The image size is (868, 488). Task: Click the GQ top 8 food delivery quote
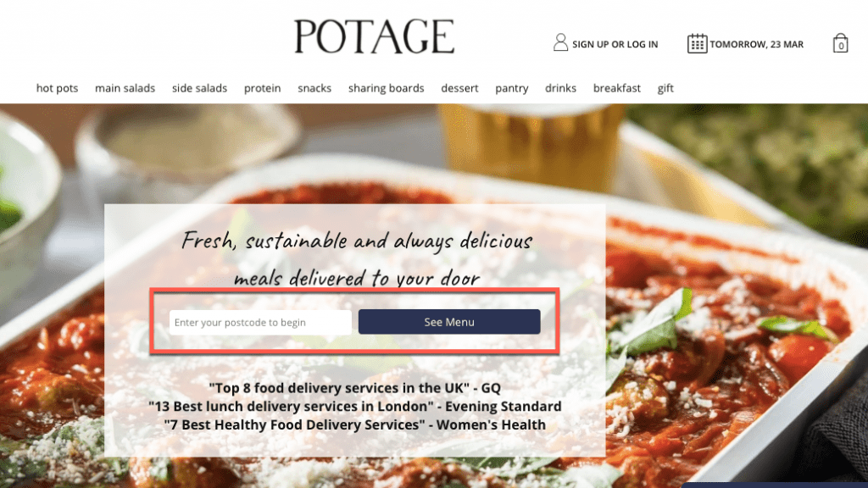(x=355, y=388)
